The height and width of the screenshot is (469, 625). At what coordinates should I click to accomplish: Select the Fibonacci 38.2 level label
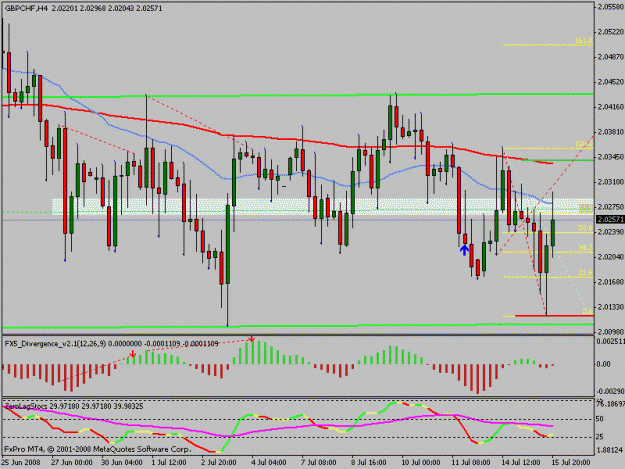click(x=585, y=248)
